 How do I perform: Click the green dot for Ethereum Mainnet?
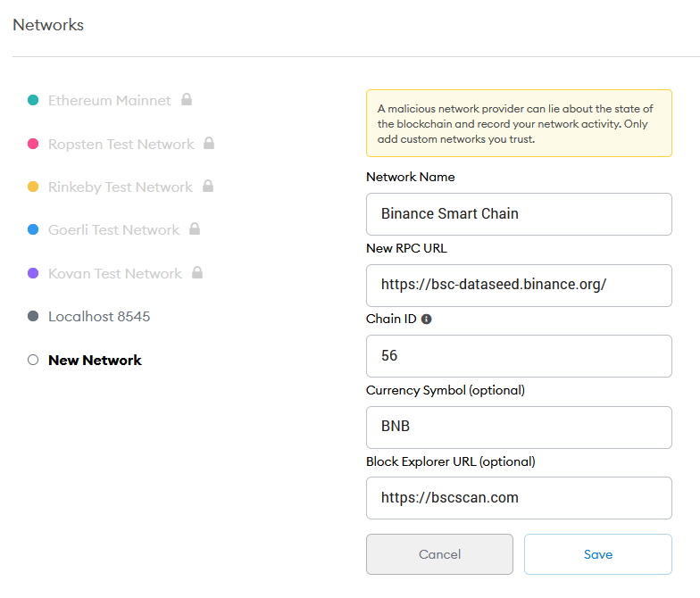coord(33,100)
